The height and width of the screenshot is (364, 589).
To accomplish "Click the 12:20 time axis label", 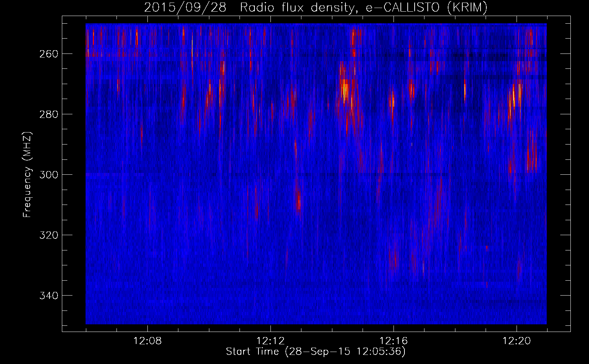I will click(517, 341).
